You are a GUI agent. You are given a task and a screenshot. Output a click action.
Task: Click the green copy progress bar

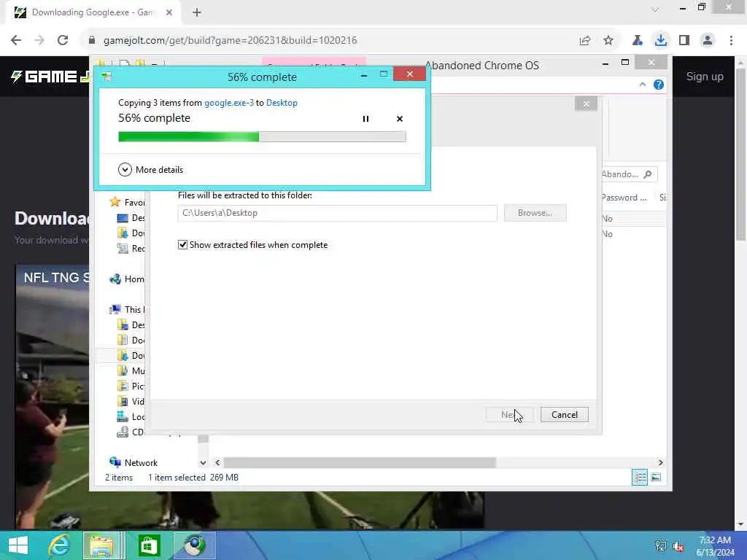(x=262, y=136)
